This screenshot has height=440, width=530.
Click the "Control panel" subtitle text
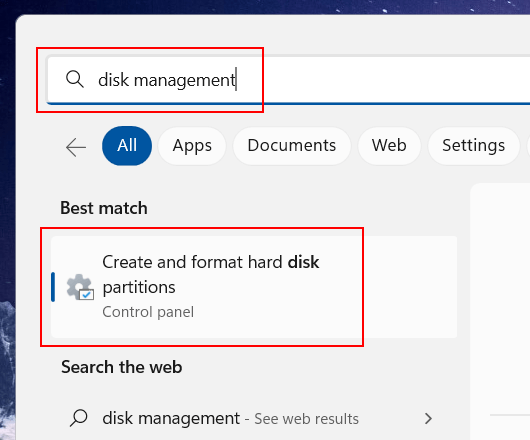pyautogui.click(x=148, y=312)
